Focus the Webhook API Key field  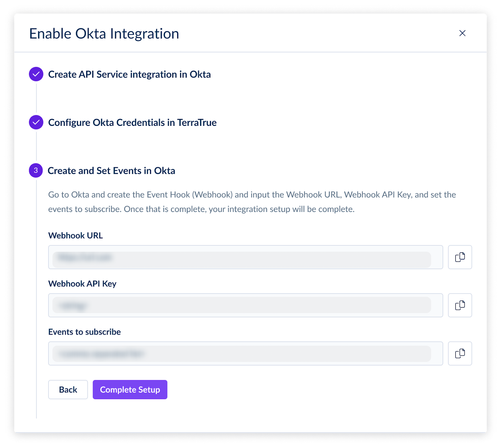coord(245,305)
